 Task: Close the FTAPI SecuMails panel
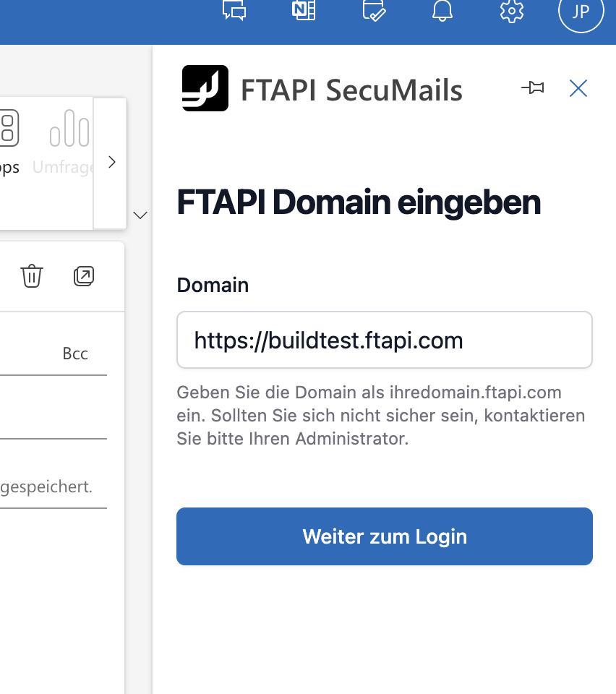tap(578, 88)
